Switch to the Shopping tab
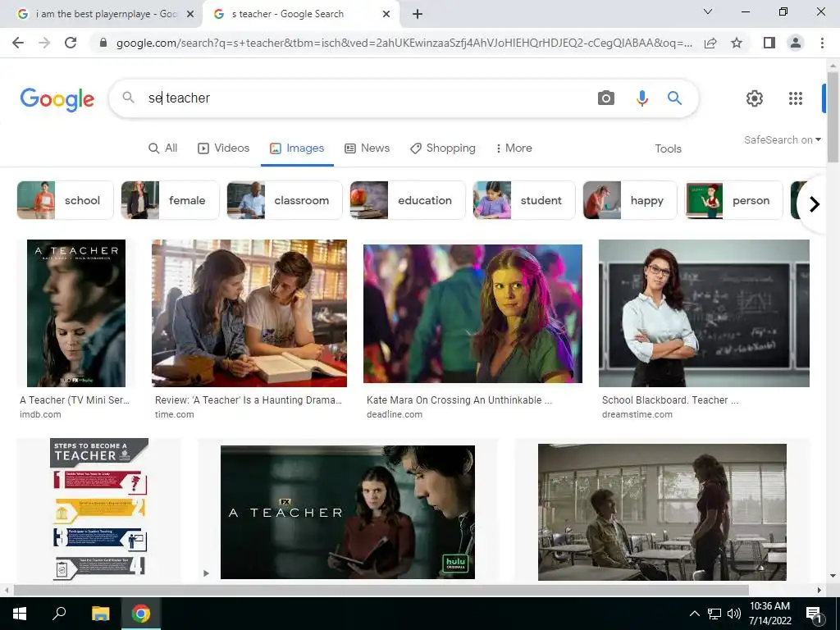Image resolution: width=840 pixels, height=630 pixels. pyautogui.click(x=442, y=148)
